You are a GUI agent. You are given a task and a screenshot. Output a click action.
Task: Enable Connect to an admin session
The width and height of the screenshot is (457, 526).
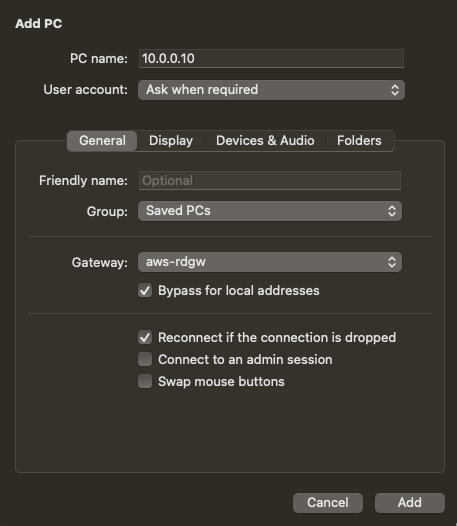(x=145, y=359)
